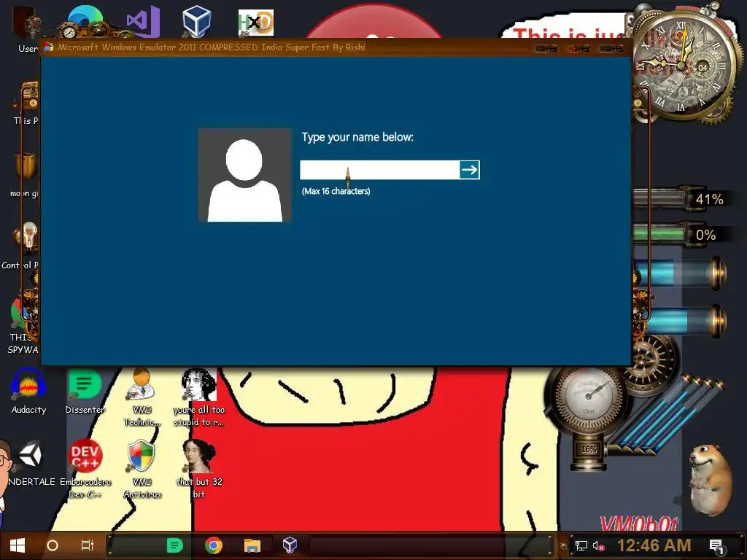Click the 41% gauge widget
Screen dimensions: 747x560
pyautogui.click(x=682, y=199)
